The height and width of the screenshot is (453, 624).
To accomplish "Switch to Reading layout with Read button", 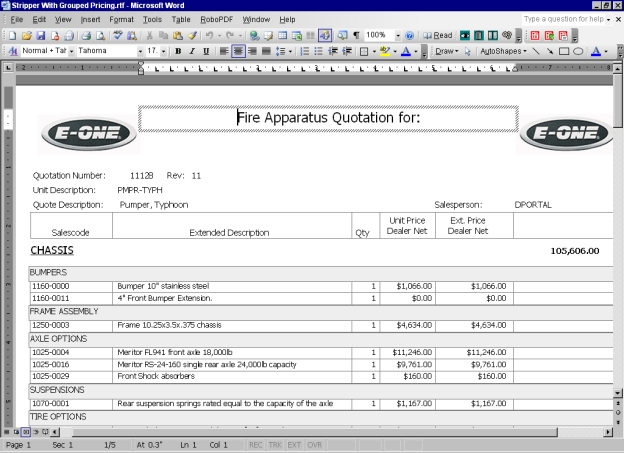I will (x=438, y=36).
